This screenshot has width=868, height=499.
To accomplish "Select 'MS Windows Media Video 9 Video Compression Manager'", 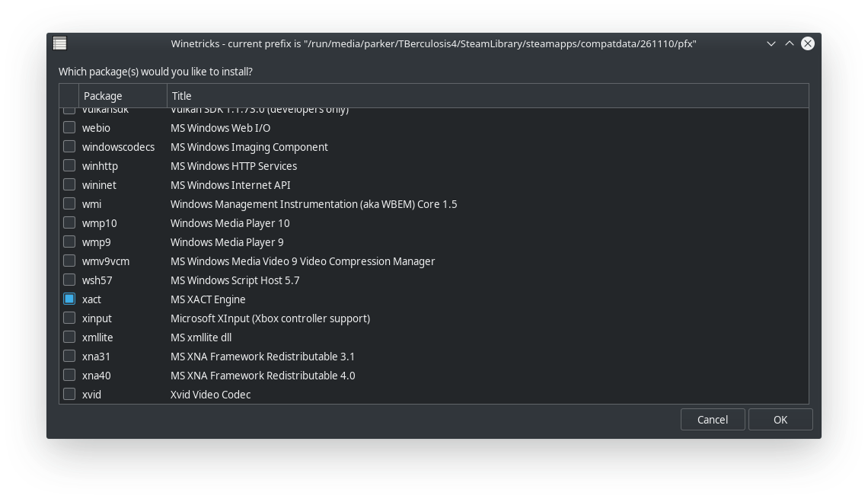I will point(303,261).
